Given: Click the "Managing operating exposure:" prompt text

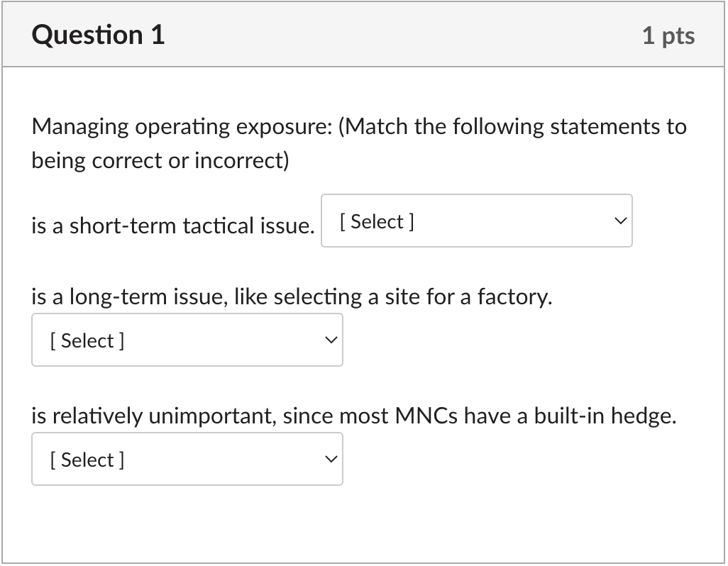Looking at the screenshot, I should click(x=182, y=127).
